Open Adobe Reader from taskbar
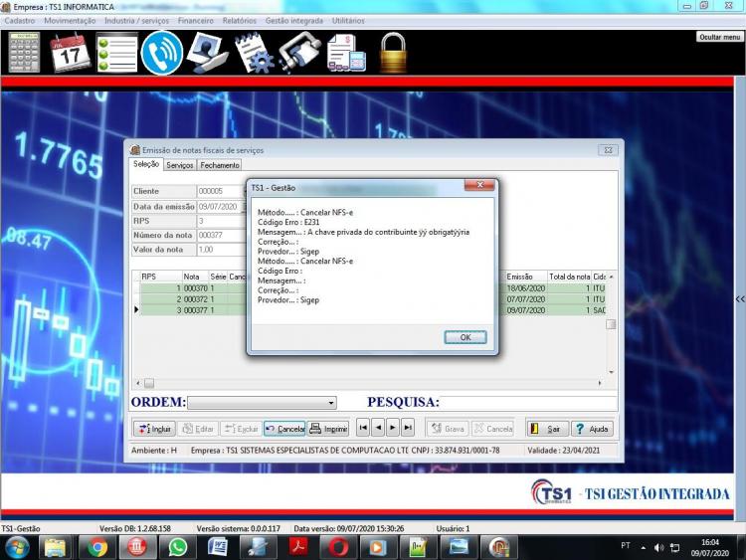The height and width of the screenshot is (560, 746). [x=298, y=548]
